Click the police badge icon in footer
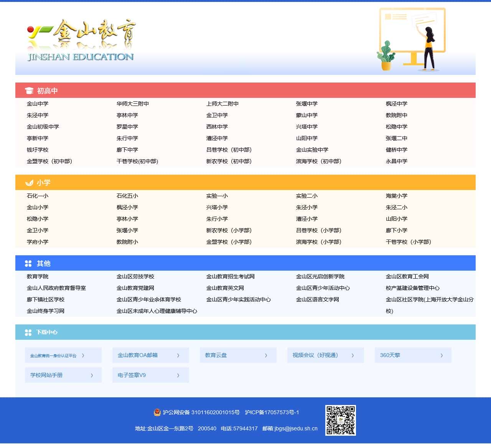The width and height of the screenshot is (491, 448). coord(157,412)
